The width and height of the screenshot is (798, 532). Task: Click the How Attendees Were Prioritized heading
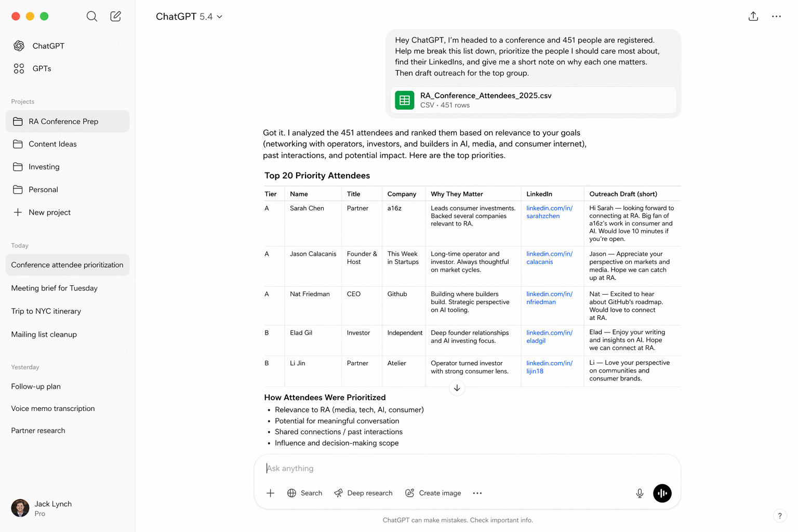pyautogui.click(x=325, y=397)
